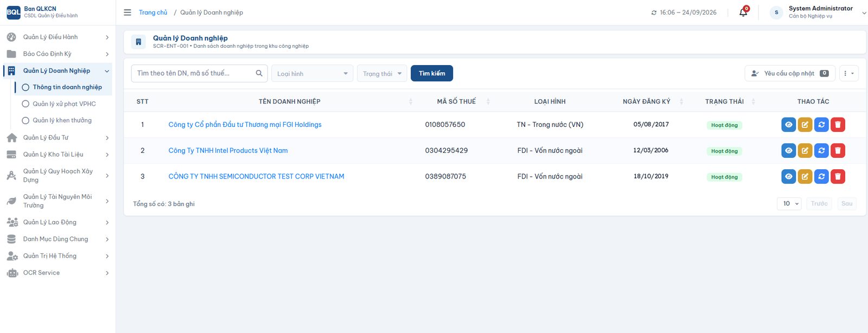Click the search magnifier icon
The height and width of the screenshot is (333, 868).
click(259, 73)
